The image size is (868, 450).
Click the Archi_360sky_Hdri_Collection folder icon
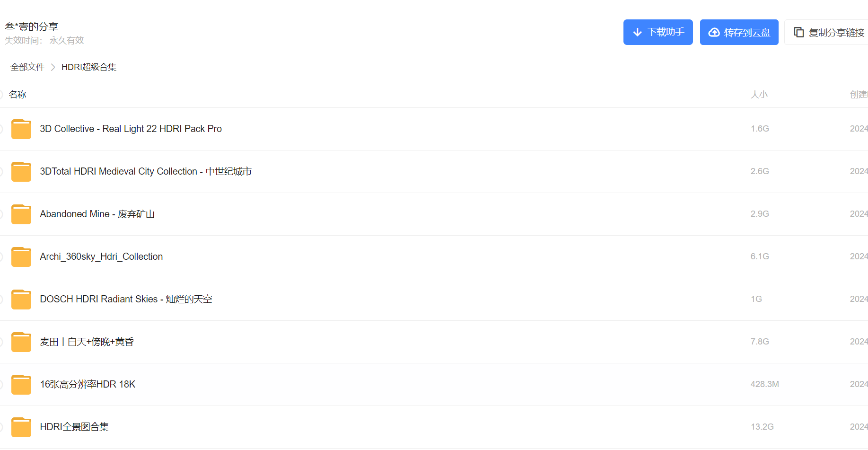pyautogui.click(x=21, y=257)
